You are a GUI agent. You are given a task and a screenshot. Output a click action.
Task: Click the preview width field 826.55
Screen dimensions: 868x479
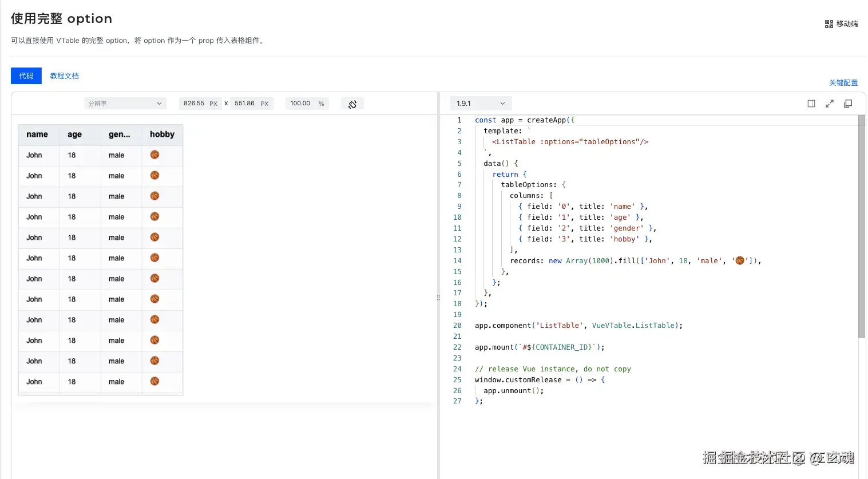[200, 104]
